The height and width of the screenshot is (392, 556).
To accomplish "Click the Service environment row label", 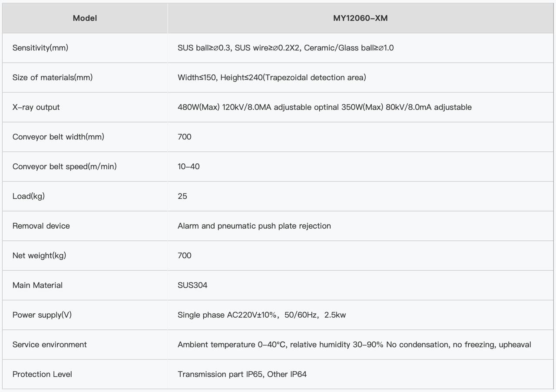I will pyautogui.click(x=50, y=345).
